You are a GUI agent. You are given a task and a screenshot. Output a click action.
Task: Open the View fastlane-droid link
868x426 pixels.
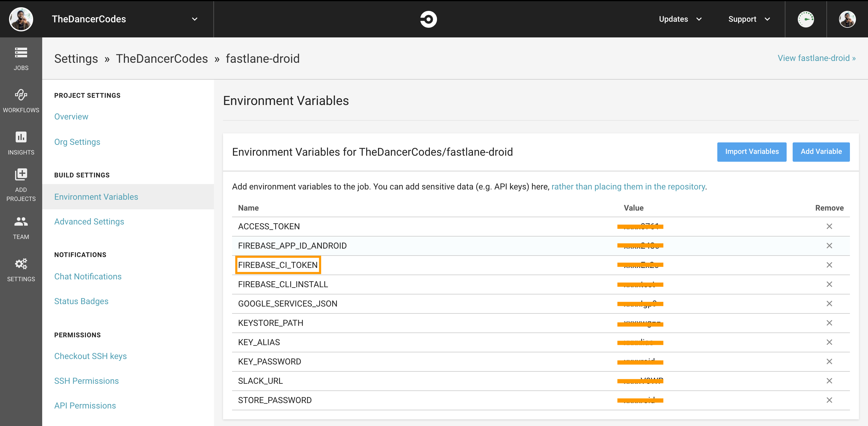[x=816, y=58]
